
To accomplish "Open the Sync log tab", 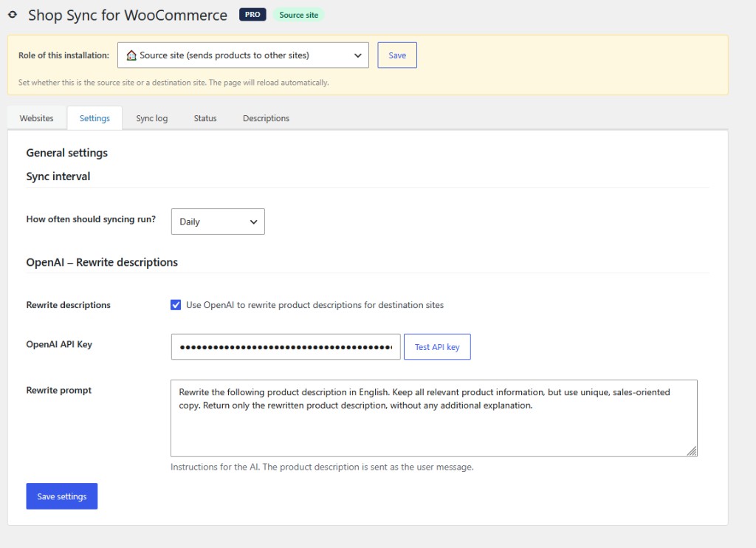I will (x=152, y=118).
